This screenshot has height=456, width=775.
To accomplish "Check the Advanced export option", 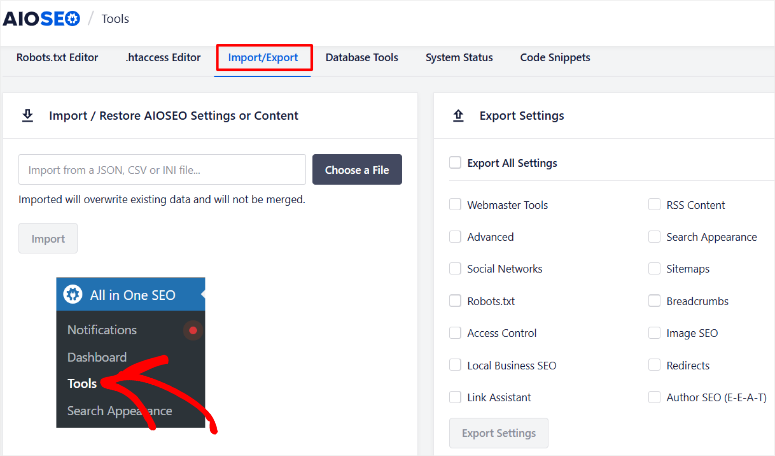I will 455,237.
